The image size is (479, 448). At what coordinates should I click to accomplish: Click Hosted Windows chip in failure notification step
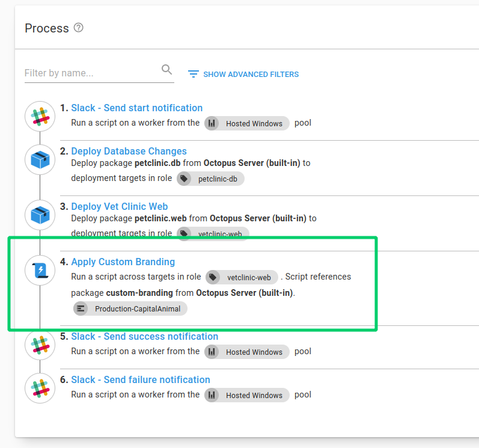[247, 396]
